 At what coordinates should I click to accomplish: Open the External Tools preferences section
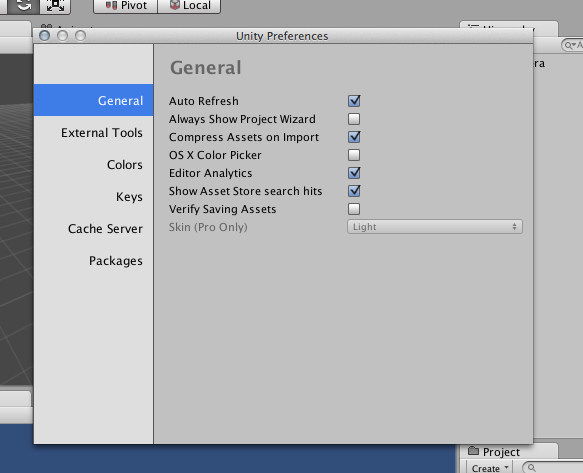tap(93, 132)
